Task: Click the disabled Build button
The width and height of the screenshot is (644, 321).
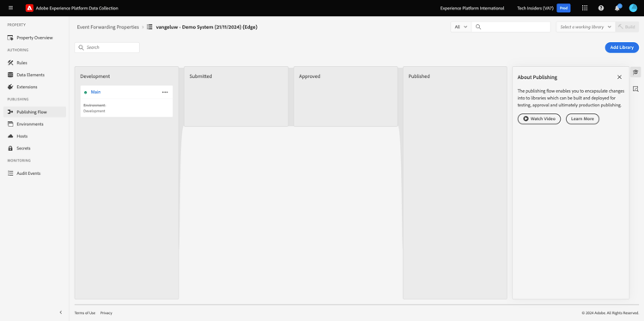Action: pos(627,27)
